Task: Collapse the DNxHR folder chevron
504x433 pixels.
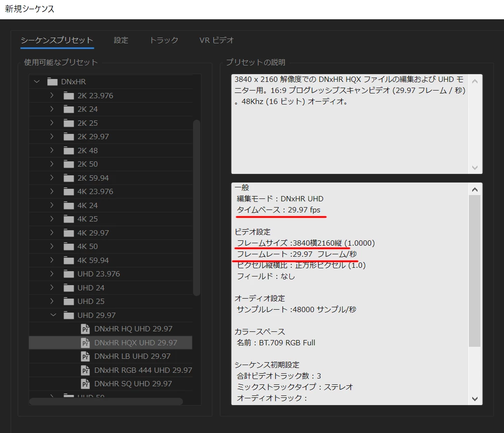Action: tap(37, 82)
